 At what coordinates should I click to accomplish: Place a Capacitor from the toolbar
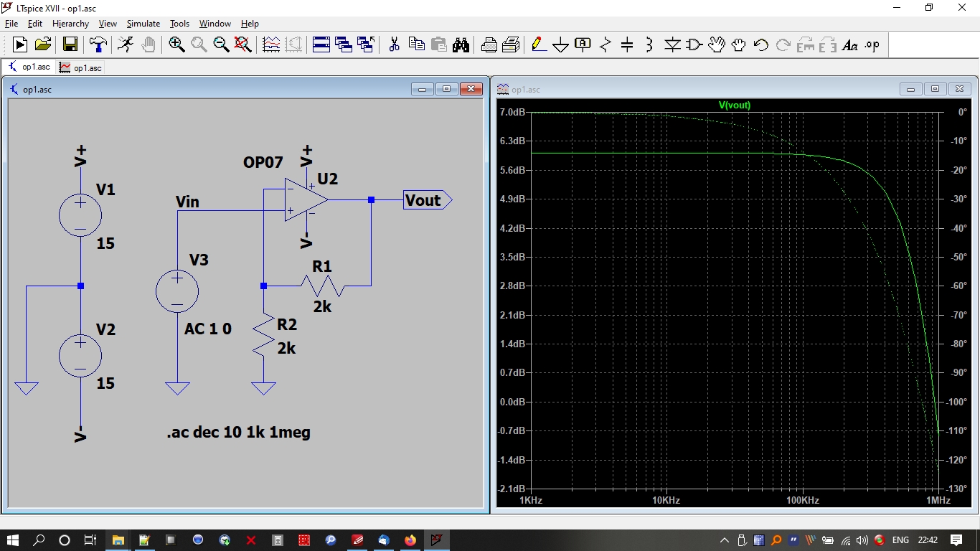pyautogui.click(x=627, y=44)
